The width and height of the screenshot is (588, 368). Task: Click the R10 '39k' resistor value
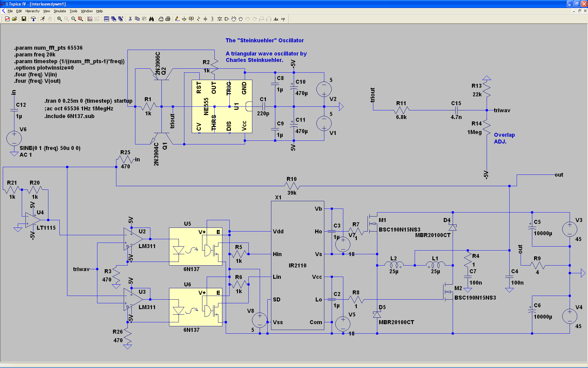pos(292,193)
